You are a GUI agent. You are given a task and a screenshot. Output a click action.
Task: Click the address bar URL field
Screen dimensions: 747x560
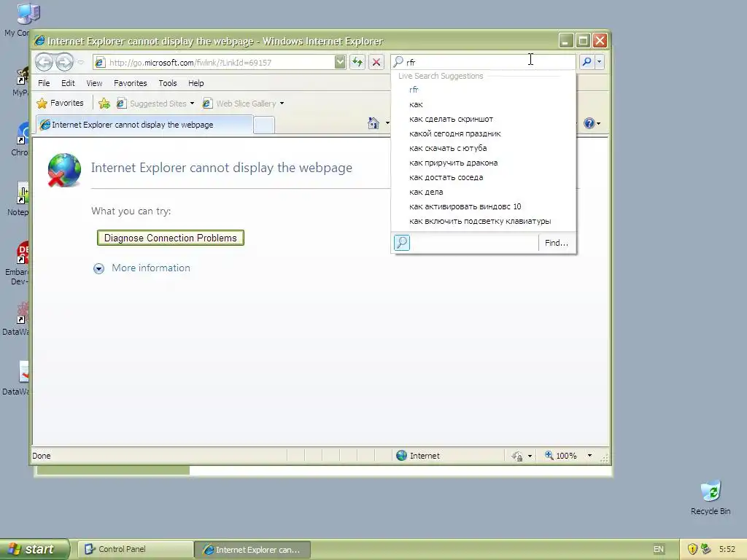pos(219,63)
